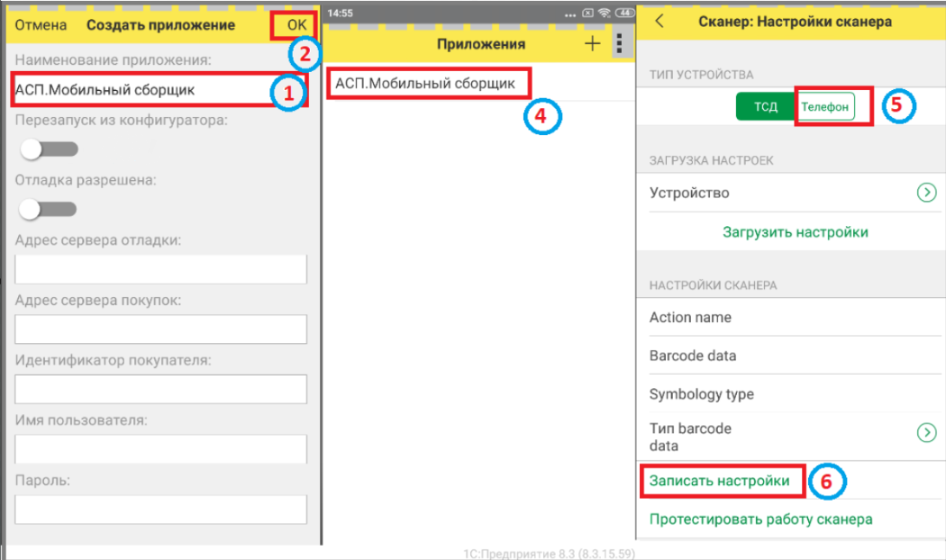The image size is (946, 560).
Task: Open the three-dot menu in Приложения
Action: (620, 43)
